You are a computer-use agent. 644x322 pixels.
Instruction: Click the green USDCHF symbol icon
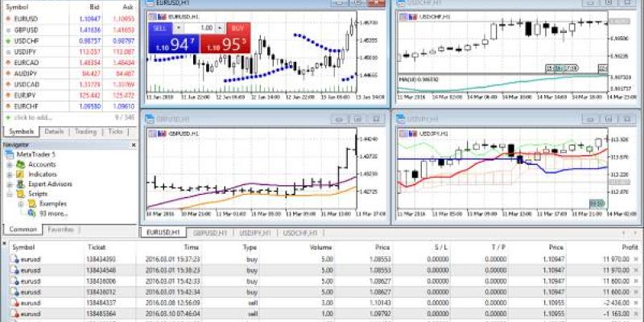(8, 41)
